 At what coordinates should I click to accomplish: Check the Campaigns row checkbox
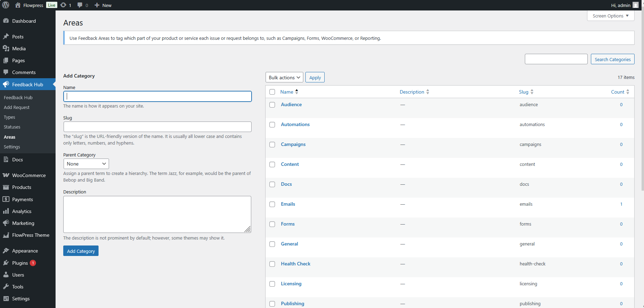[272, 145]
